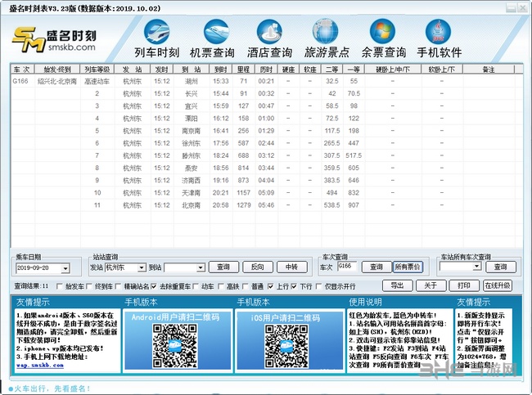Click the 导出 export button

pyautogui.click(x=397, y=285)
